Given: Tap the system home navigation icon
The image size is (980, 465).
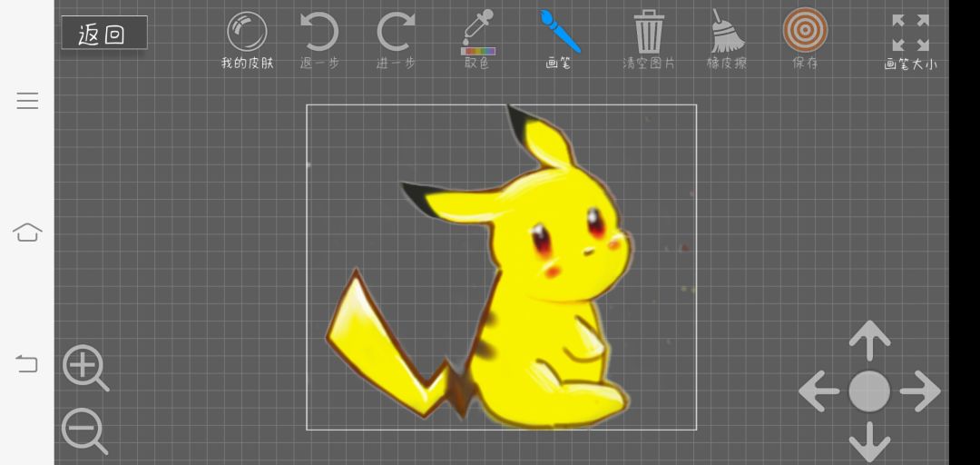Looking at the screenshot, I should (27, 232).
